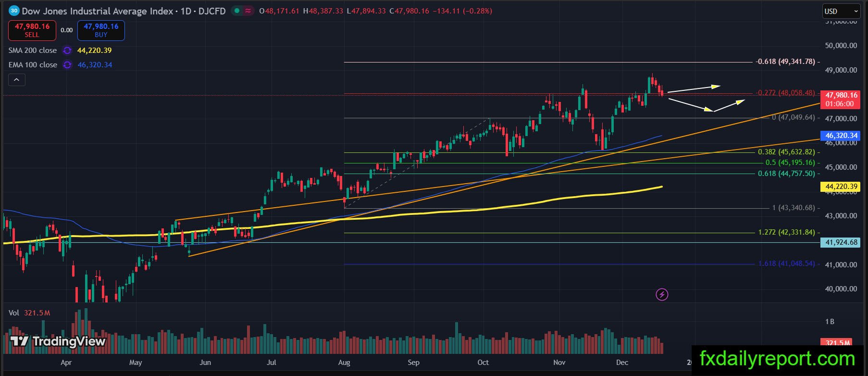Viewport: 868px width, 376px height.
Task: Click the Jun label on the time axis
Action: click(x=205, y=363)
